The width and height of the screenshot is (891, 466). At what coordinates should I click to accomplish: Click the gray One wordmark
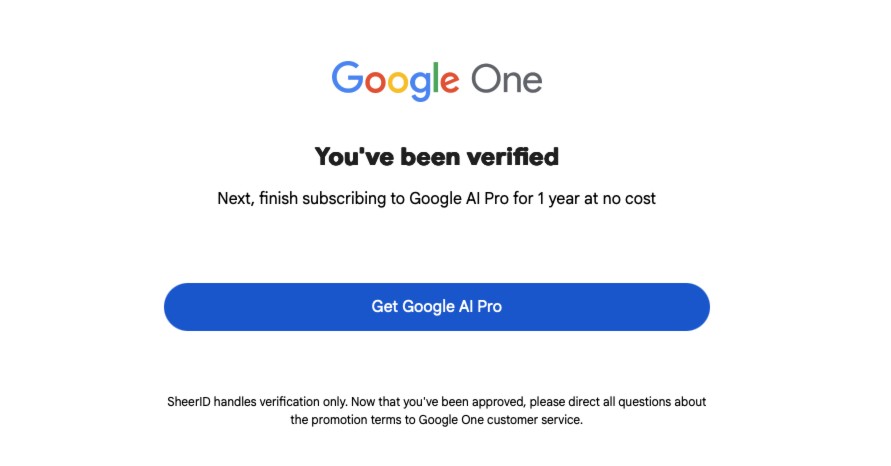click(x=507, y=80)
